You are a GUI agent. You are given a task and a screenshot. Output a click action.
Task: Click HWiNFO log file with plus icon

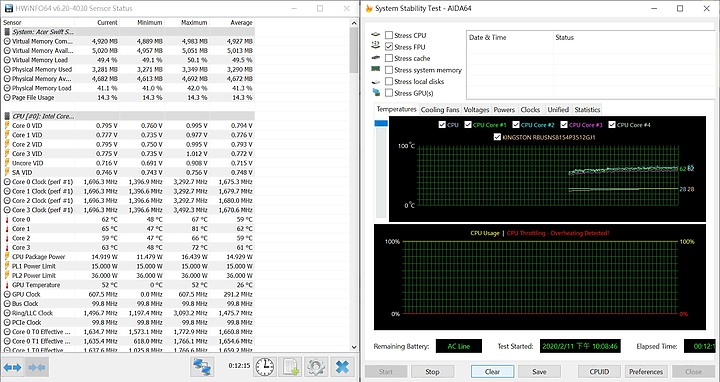click(x=291, y=367)
